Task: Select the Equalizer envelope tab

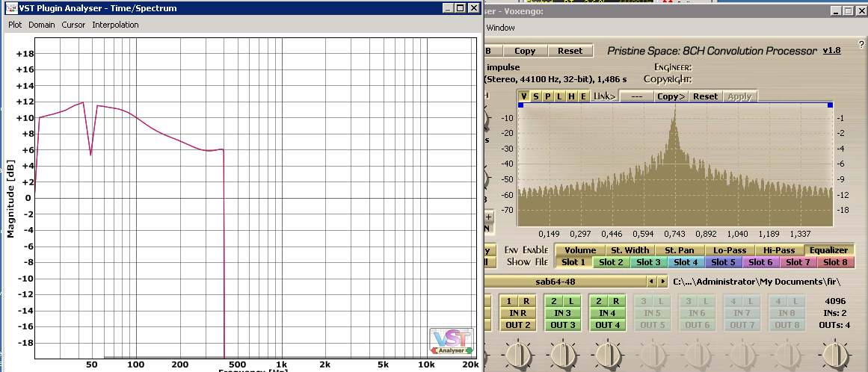Action: (829, 250)
